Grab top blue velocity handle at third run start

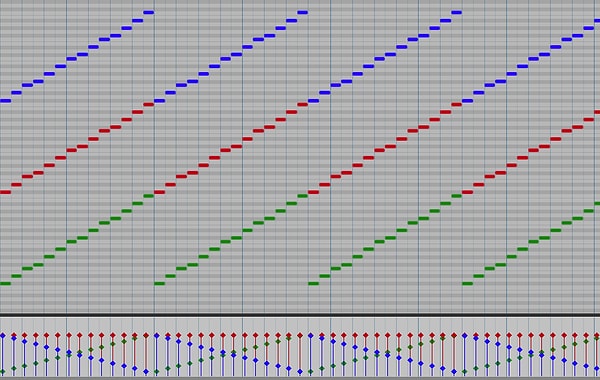point(311,335)
